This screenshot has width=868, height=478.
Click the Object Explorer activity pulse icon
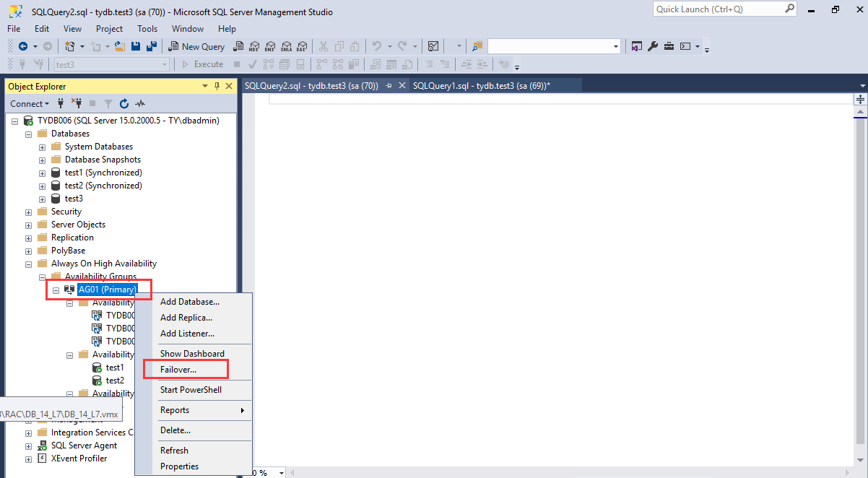point(140,103)
